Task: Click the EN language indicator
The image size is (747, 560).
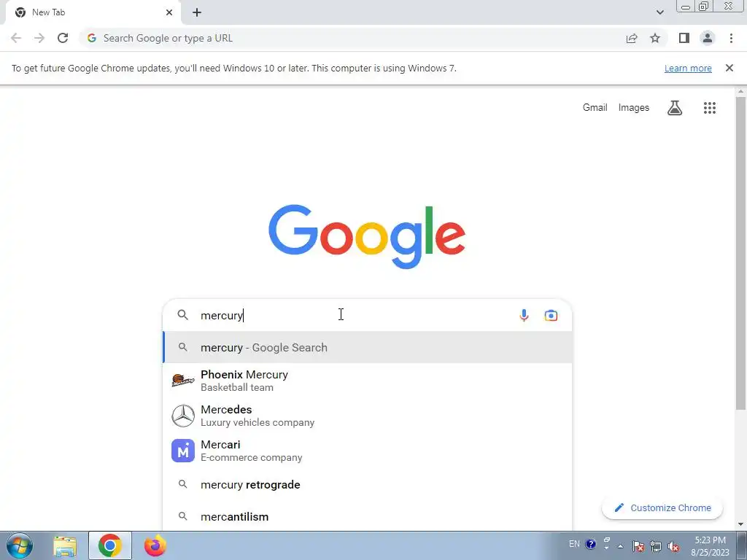Action: [575, 544]
